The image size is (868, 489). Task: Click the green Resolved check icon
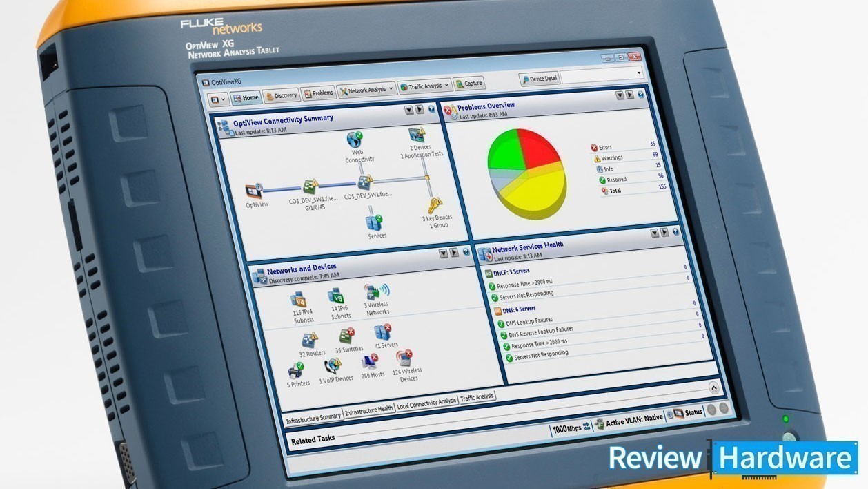pyautogui.click(x=602, y=180)
